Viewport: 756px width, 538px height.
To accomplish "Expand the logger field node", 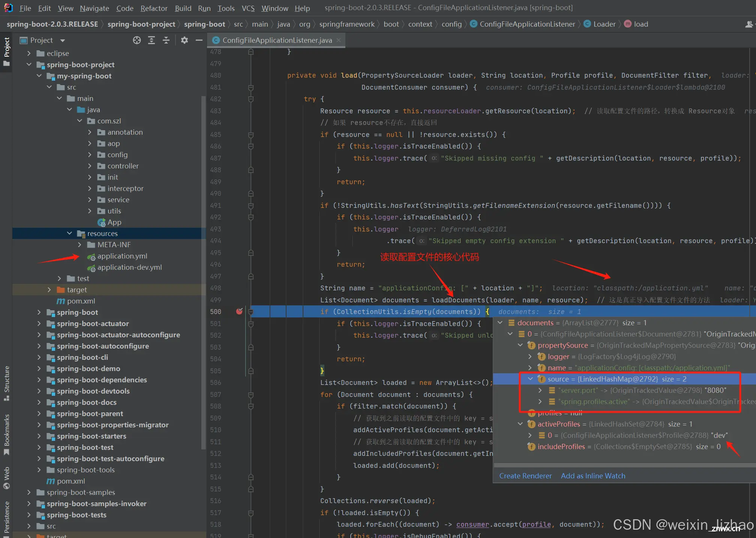I will coord(530,356).
